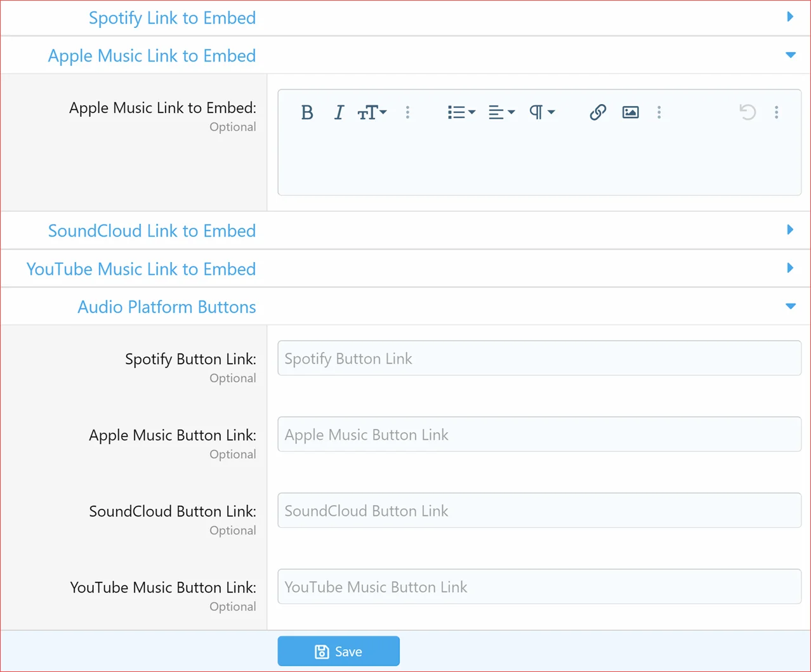
Task: Open more text options next to font size
Action: click(407, 112)
